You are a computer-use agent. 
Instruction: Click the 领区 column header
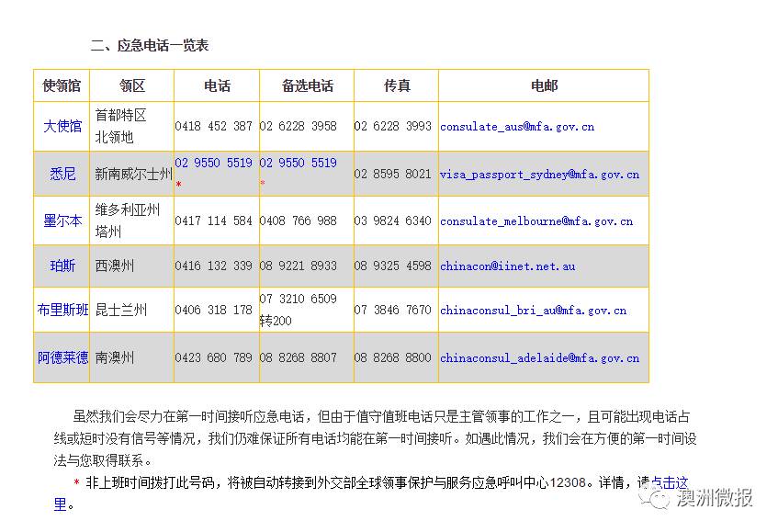(132, 85)
